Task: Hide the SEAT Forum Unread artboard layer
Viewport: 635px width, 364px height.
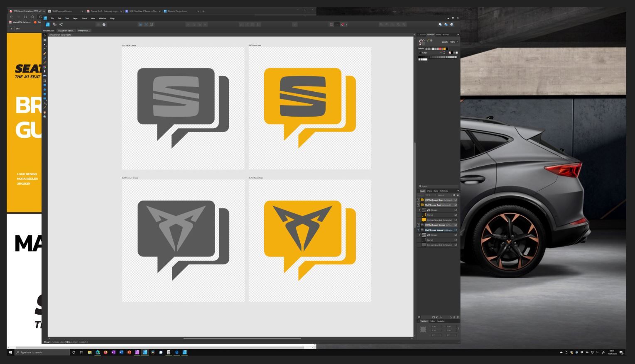Action: (456, 230)
